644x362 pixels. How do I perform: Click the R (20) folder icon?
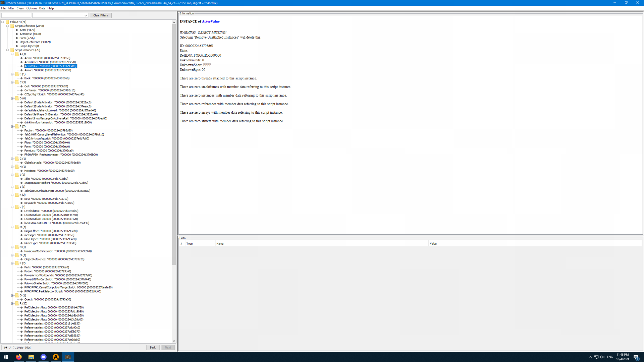point(17,303)
